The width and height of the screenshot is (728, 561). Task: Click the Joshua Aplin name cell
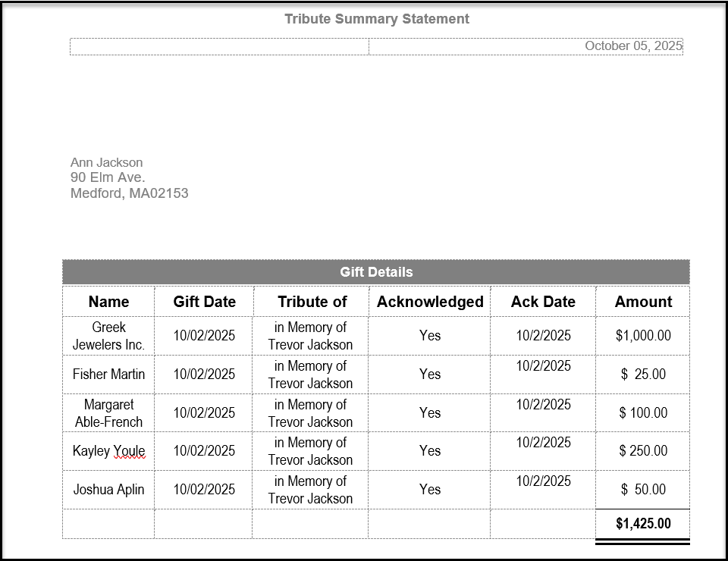click(108, 490)
